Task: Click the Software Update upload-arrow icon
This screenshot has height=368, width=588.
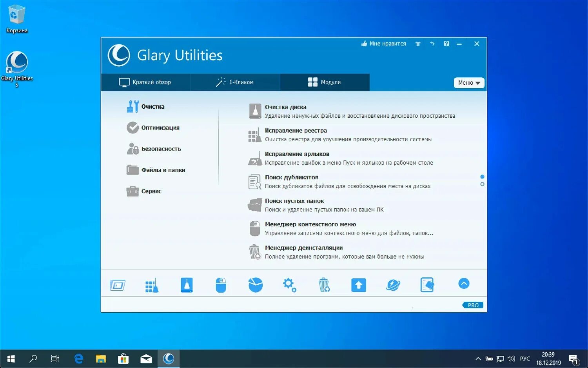Action: point(359,285)
